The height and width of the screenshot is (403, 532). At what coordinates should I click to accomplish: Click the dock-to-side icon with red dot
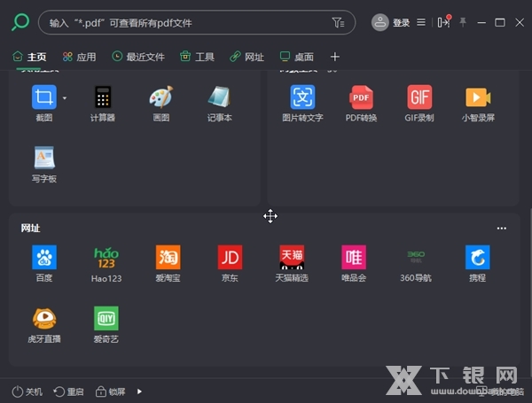tap(443, 22)
